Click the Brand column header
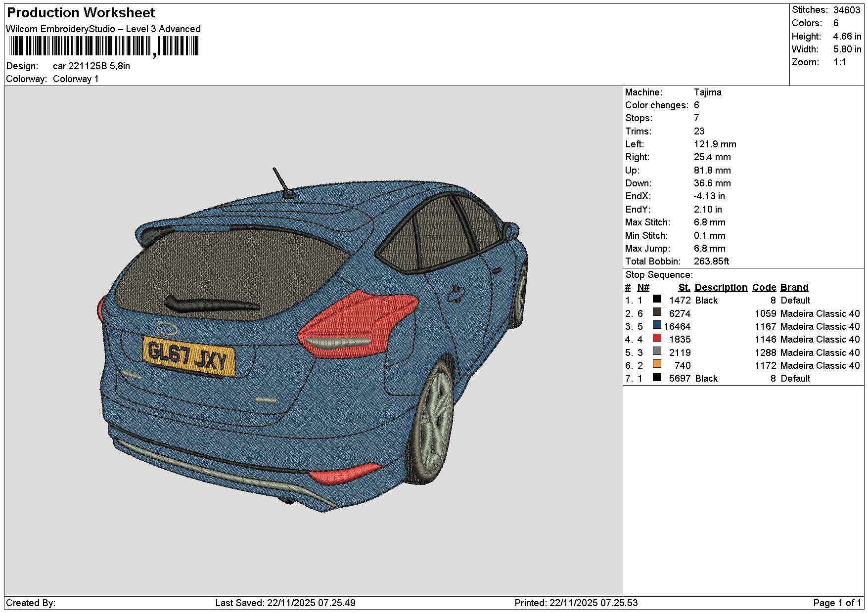 [794, 288]
